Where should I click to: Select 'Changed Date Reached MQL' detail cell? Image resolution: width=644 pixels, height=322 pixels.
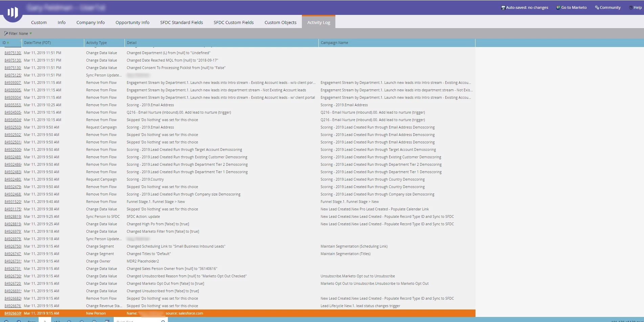point(172,60)
